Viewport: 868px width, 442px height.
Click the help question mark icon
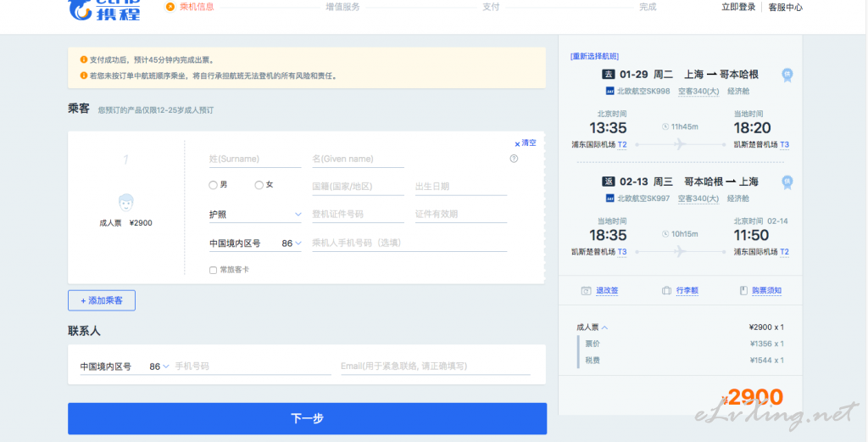514,159
